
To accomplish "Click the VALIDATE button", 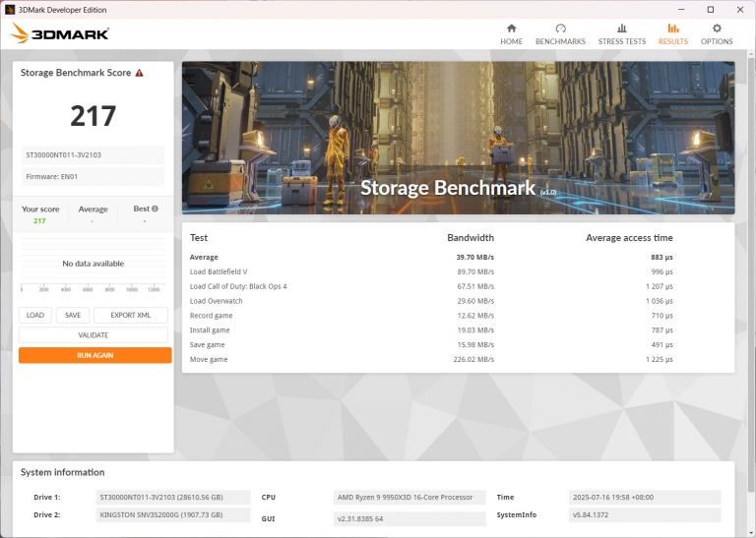I will point(94,334).
